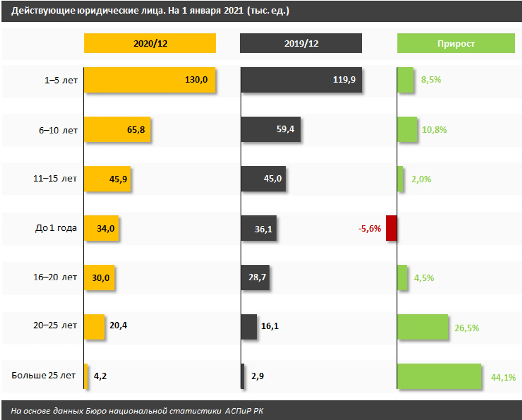Click the 44,1% green growth bar

439,376
